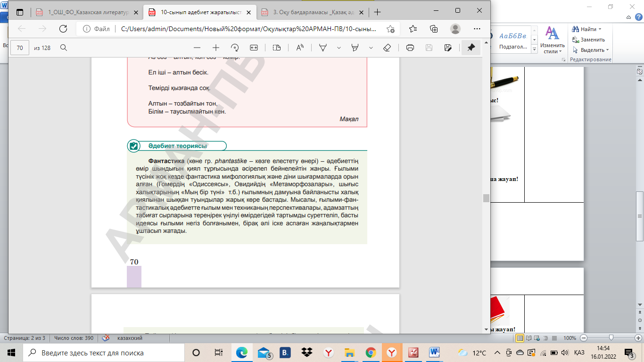Screen dimensions: 644x362
Task: Switch Word to Print Layout view
Action: 520,338
